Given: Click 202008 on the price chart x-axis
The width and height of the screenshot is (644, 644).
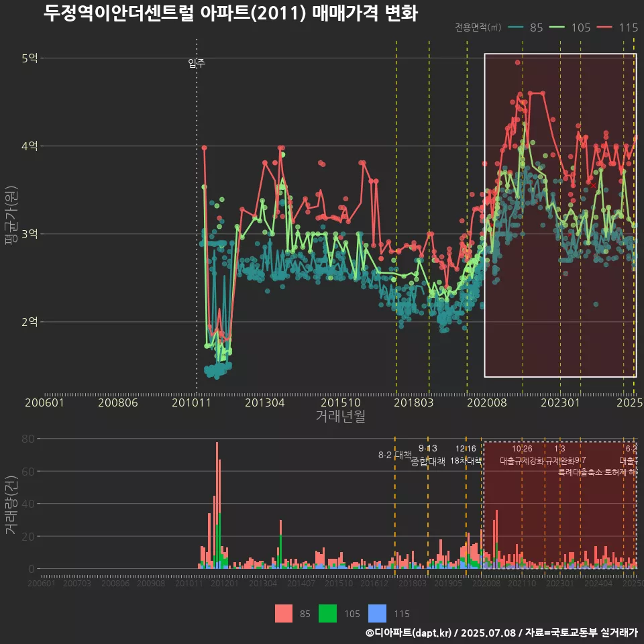Looking at the screenshot, I should tap(487, 402).
